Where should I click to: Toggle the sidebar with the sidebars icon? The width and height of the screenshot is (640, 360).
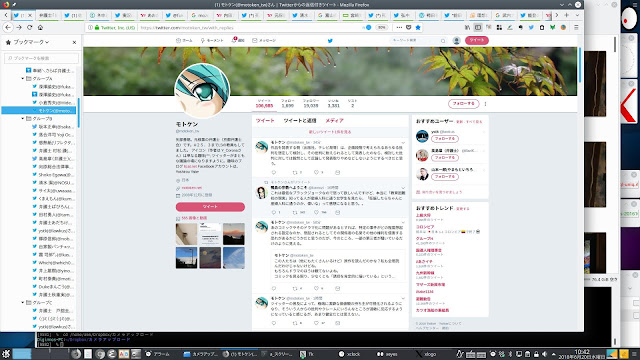[478, 27]
